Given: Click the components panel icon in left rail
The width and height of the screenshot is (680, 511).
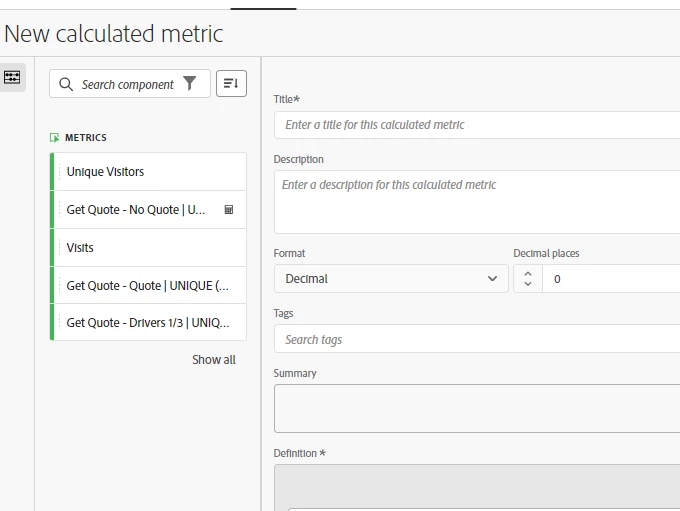Looking at the screenshot, I should [13, 77].
